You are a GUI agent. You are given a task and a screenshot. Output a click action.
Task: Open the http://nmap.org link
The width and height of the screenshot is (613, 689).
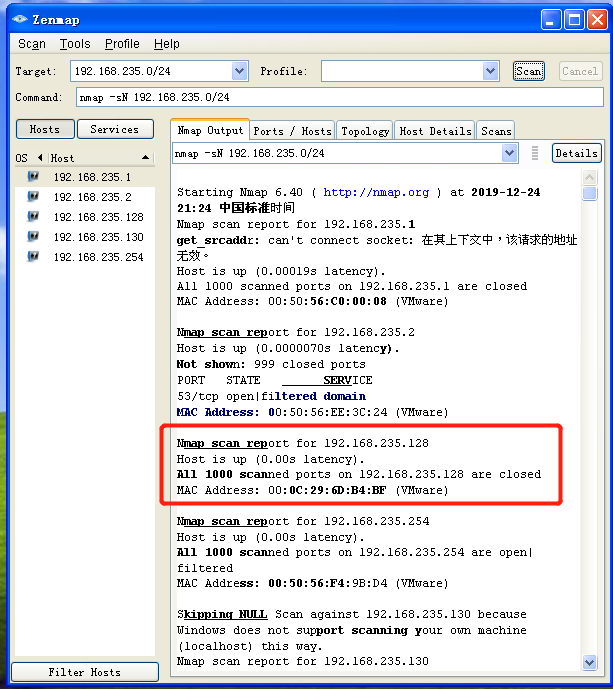376,192
